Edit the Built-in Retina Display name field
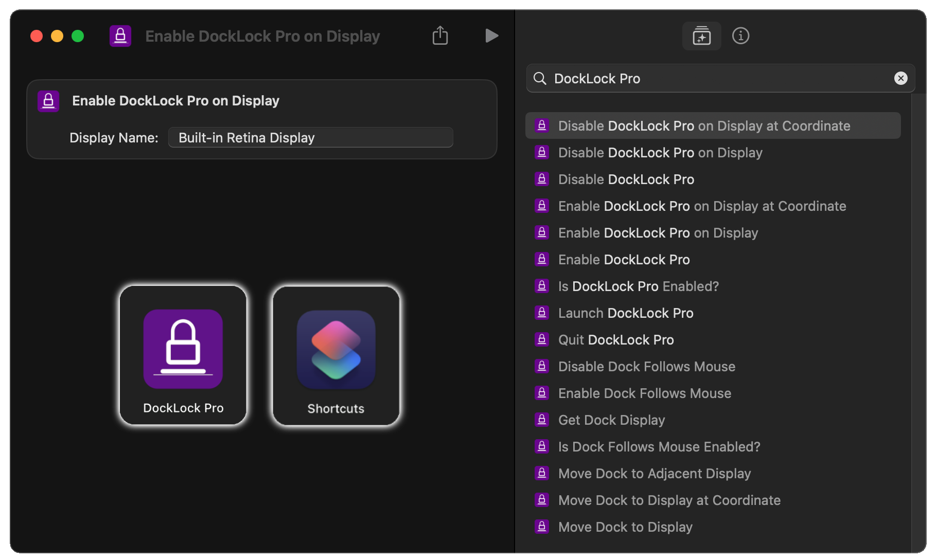937x560 pixels. [x=311, y=137]
